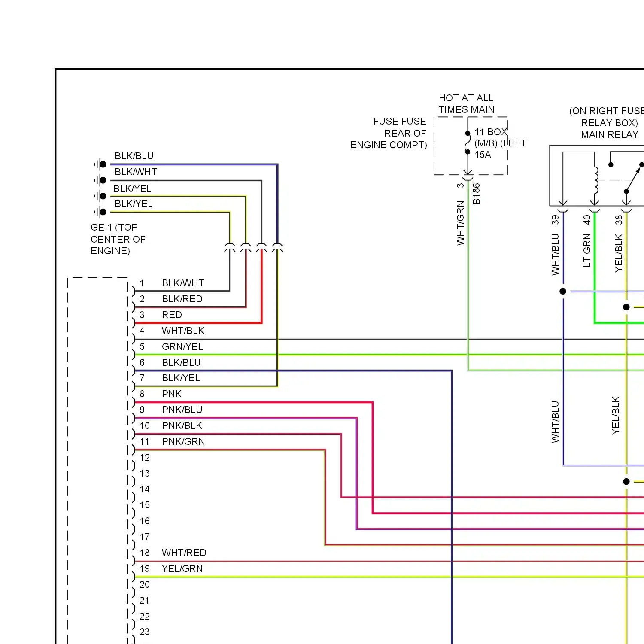Select connector pin number 23
The image size is (644, 644).
click(x=145, y=632)
